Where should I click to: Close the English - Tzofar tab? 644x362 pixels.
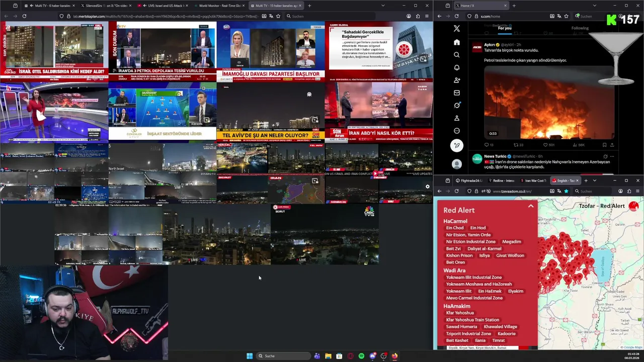click(577, 180)
